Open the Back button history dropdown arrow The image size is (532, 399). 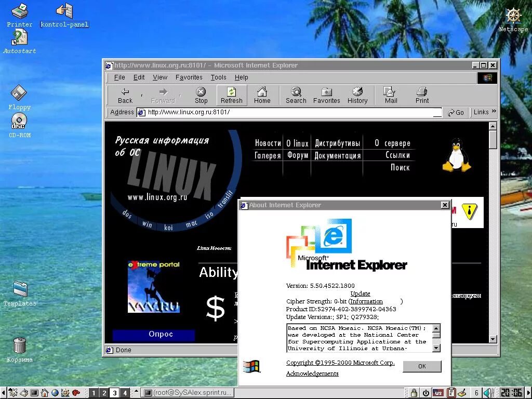(x=141, y=96)
